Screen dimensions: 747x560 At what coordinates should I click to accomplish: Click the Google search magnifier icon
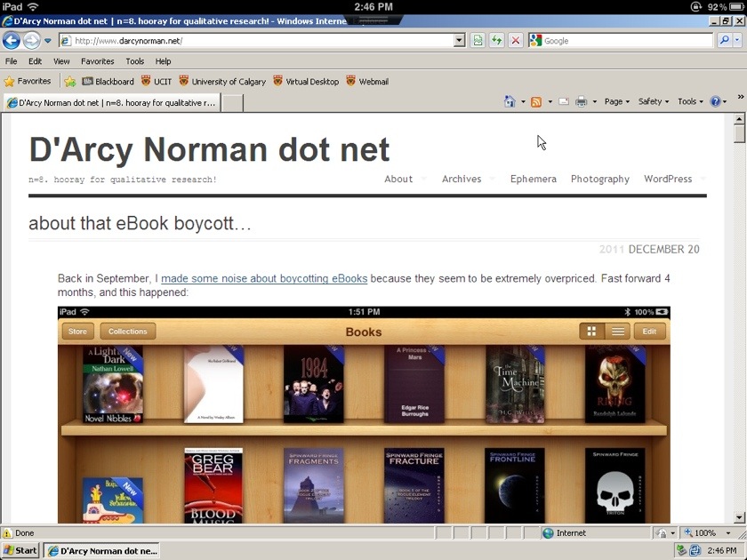725,41
